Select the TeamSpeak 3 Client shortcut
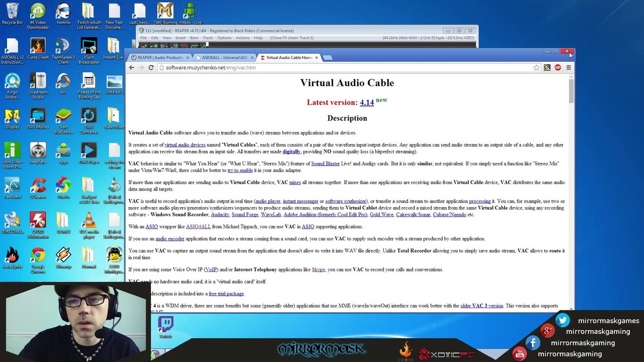Screen dimensions: 644x362 tap(63, 51)
